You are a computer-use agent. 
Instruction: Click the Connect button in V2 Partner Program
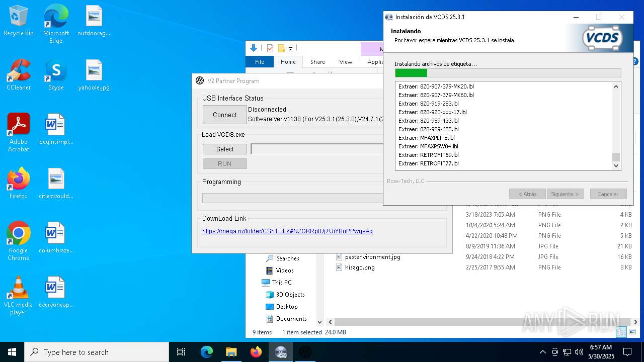point(224,115)
